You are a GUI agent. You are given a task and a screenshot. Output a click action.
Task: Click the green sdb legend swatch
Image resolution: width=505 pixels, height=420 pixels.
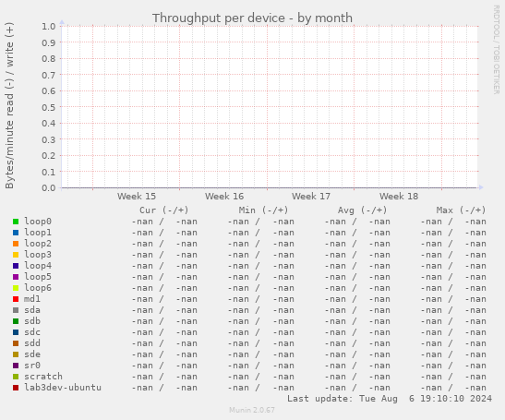coord(16,321)
